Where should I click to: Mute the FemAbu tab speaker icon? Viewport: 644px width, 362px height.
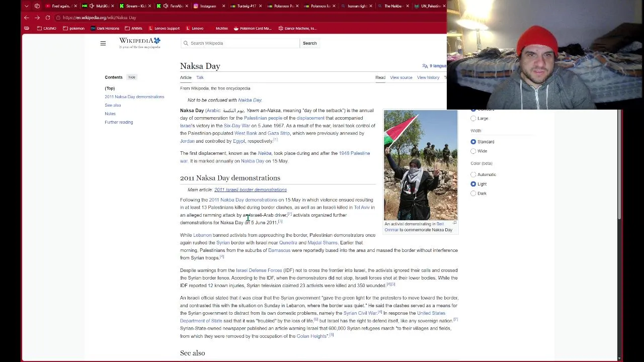click(166, 6)
